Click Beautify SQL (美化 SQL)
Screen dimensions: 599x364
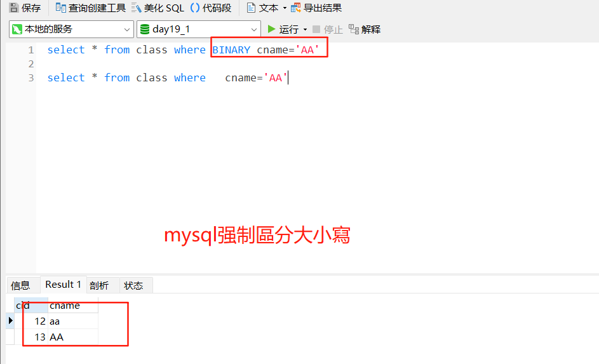[158, 8]
